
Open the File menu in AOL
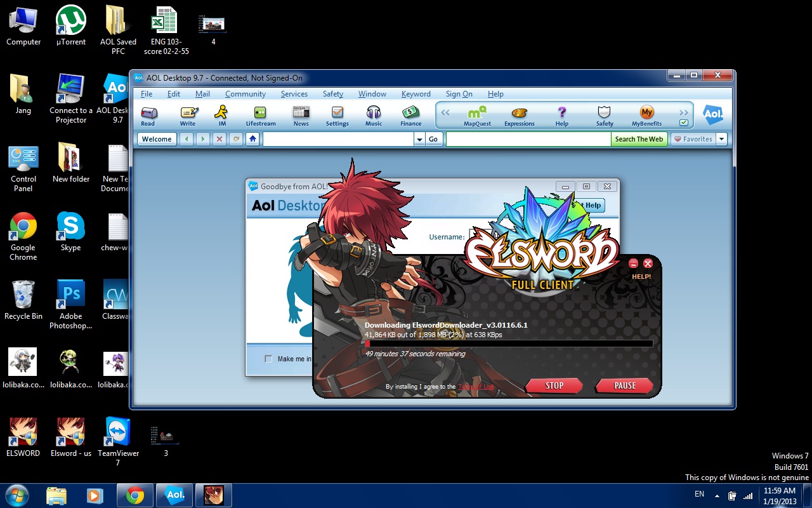click(147, 94)
